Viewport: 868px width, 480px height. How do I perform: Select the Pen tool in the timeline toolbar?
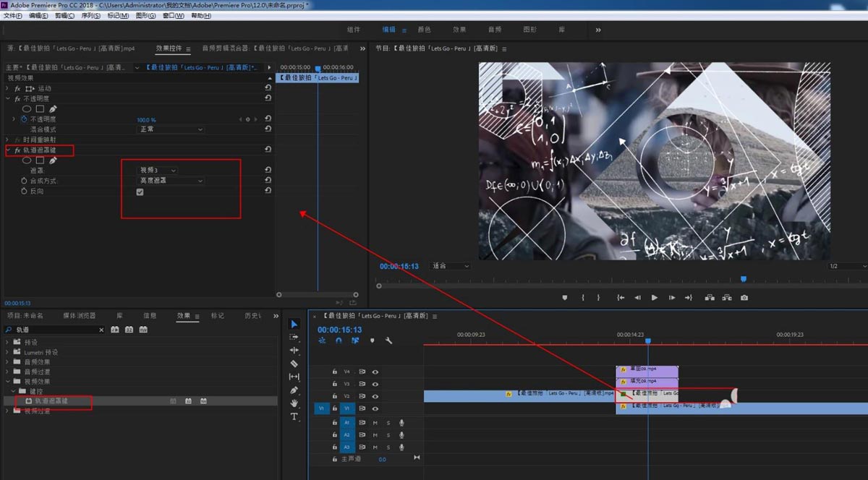point(294,390)
